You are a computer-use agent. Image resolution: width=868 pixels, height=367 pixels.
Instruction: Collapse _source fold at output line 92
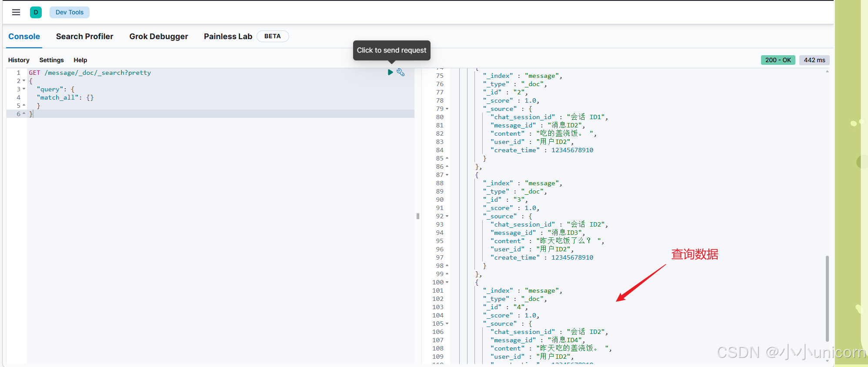[x=447, y=216]
